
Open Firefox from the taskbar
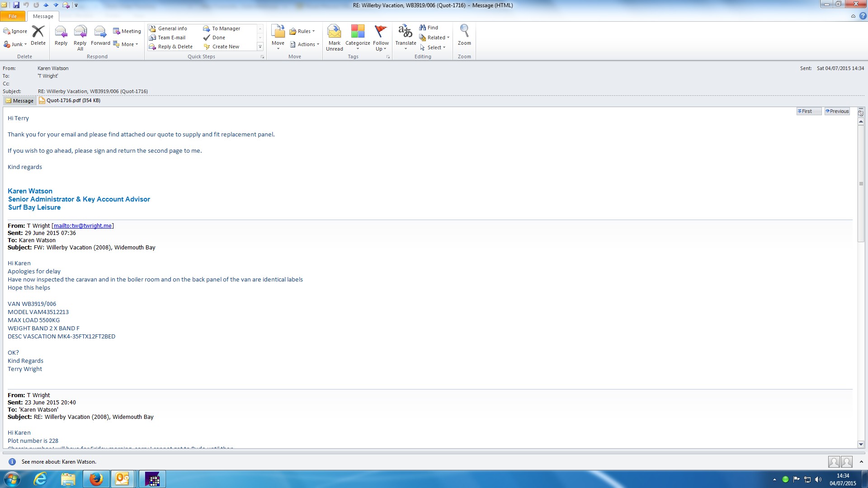pyautogui.click(x=95, y=479)
